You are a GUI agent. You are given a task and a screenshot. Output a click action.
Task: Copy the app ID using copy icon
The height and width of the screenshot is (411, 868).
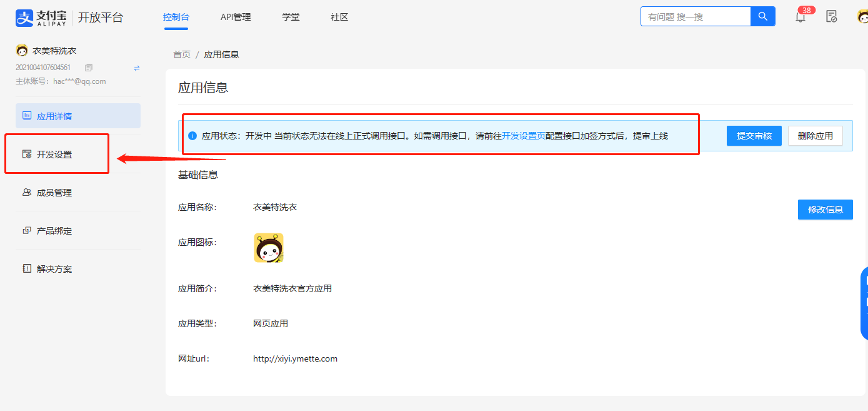(x=89, y=68)
